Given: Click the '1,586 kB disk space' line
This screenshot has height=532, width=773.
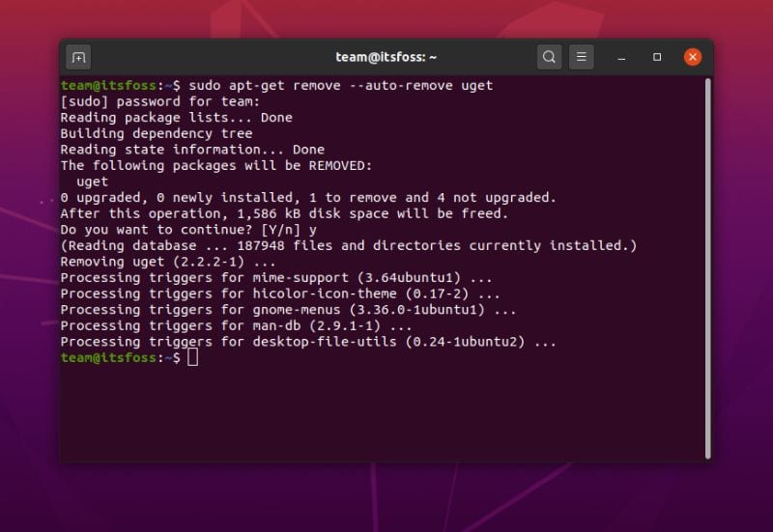Looking at the screenshot, I should [284, 213].
